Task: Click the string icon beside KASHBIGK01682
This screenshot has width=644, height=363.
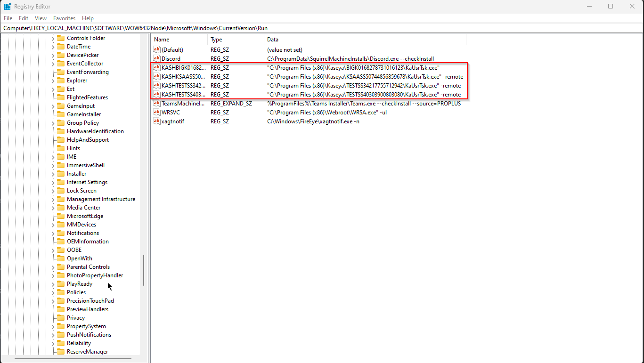Action: (156, 67)
